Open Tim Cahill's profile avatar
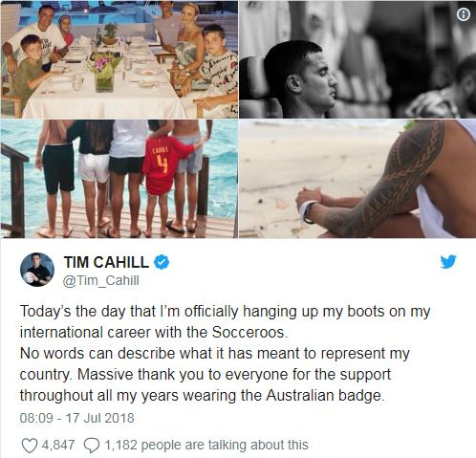The image size is (476, 458). point(37,270)
